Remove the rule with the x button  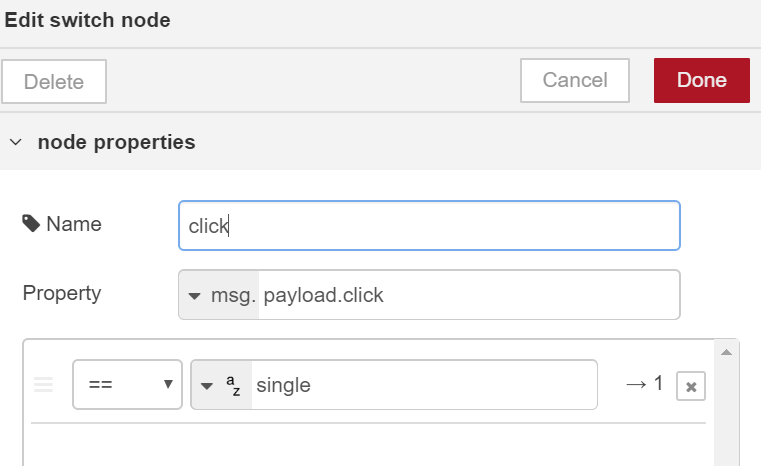691,386
